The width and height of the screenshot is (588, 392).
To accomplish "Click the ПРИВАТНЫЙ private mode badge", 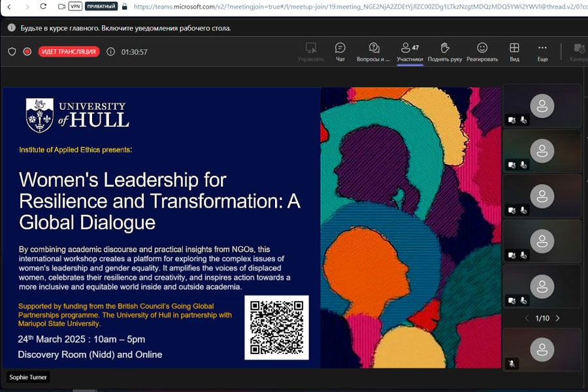I will [x=101, y=7].
